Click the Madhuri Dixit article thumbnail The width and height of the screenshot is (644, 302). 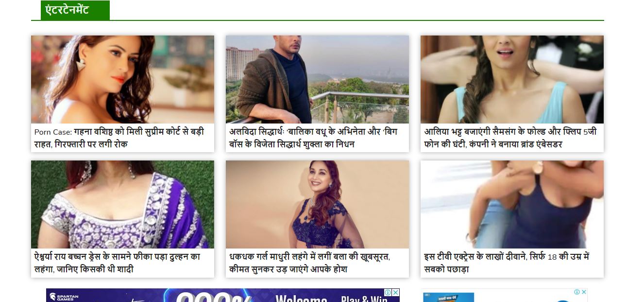(x=317, y=205)
